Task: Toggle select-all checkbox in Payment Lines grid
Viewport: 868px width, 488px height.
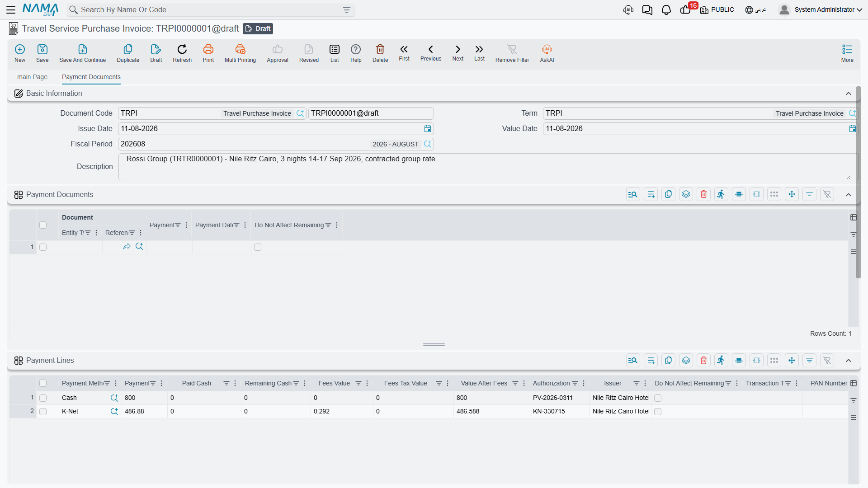Action: (43, 383)
